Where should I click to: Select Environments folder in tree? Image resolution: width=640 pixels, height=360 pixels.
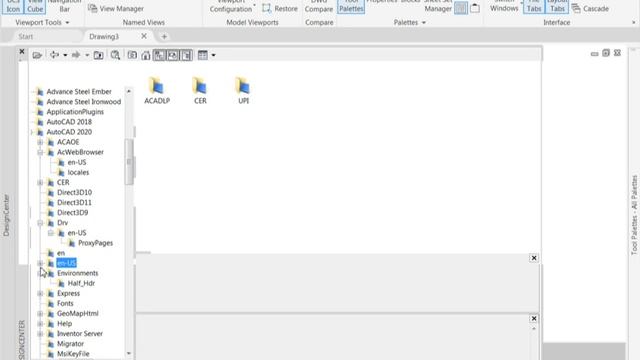tap(78, 273)
